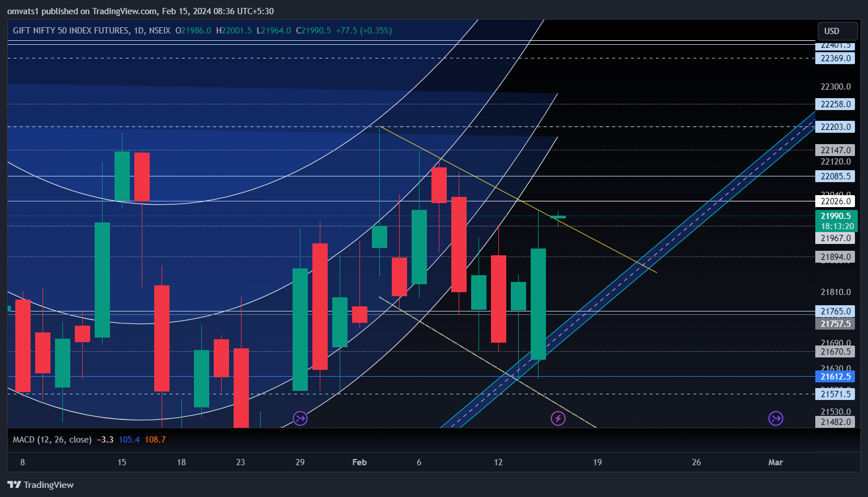
Task: Click the purple arrow event icon near 29
Action: pyautogui.click(x=300, y=419)
